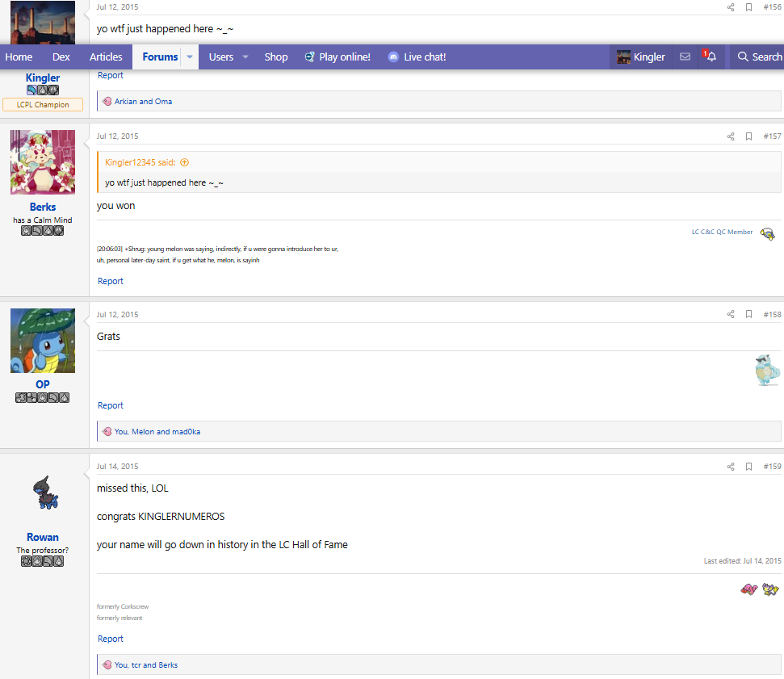This screenshot has height=679, width=784.
Task: Report the post by Berks
Action: point(111,281)
